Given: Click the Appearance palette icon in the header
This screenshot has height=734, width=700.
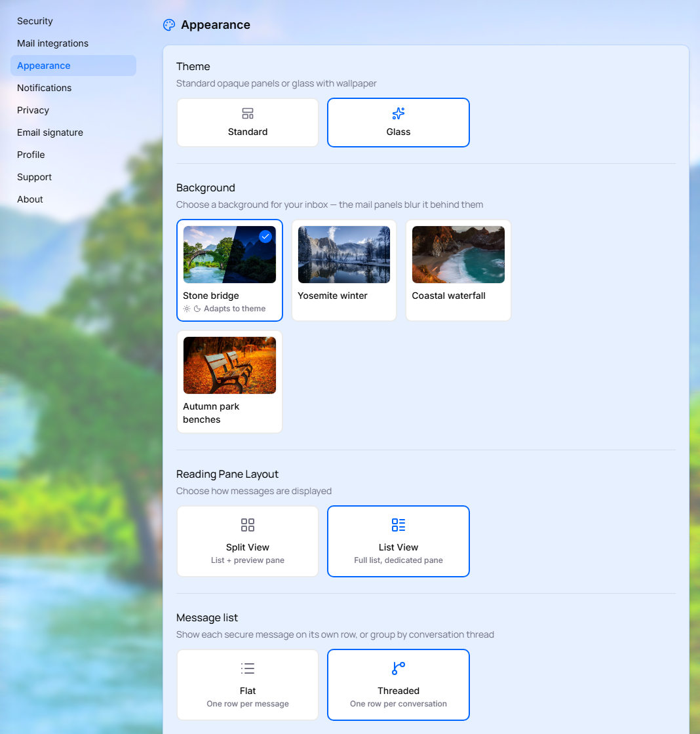Looking at the screenshot, I should click(x=169, y=25).
